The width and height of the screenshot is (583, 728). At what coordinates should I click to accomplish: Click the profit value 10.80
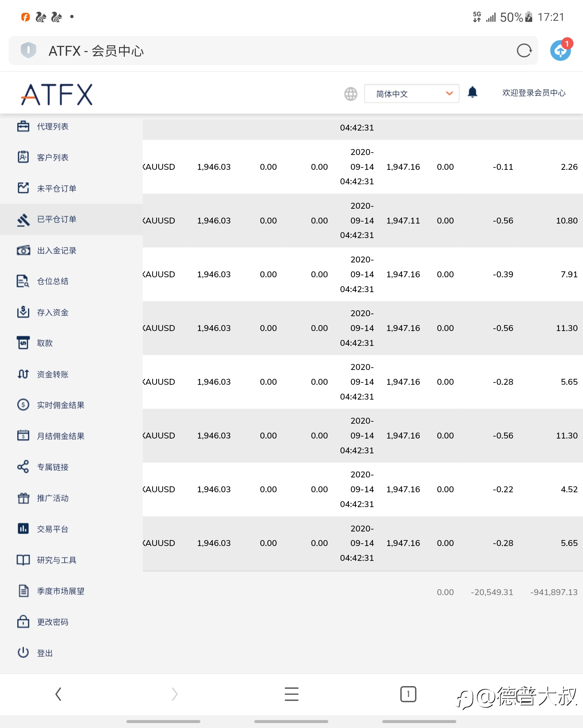coord(567,221)
